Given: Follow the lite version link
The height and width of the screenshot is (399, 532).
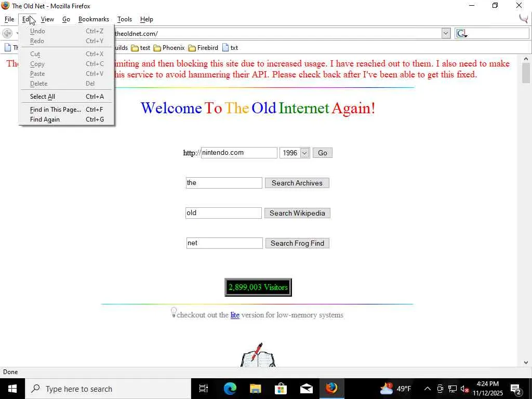Looking at the screenshot, I should pyautogui.click(x=235, y=315).
